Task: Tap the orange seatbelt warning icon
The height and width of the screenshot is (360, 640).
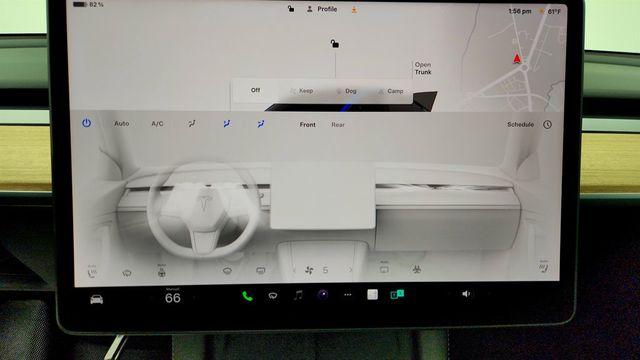Action: pyautogui.click(x=354, y=9)
